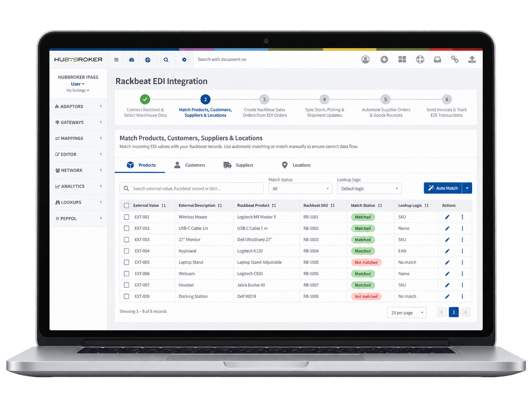Open more actions for EXT-003
This screenshot has width=532, height=399.
coord(462,240)
